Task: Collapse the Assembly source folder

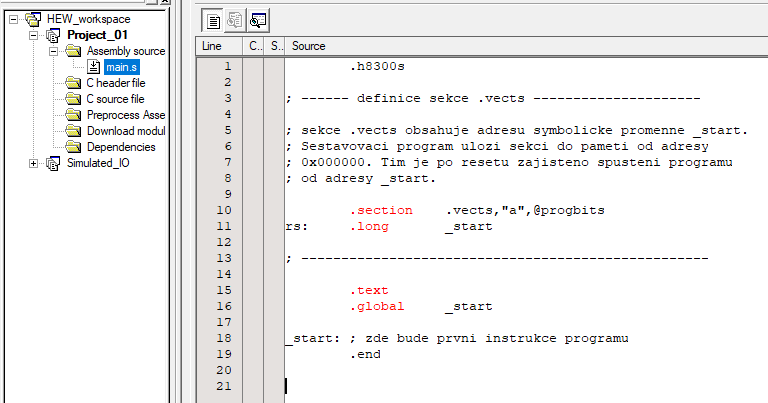Action: tap(53, 51)
